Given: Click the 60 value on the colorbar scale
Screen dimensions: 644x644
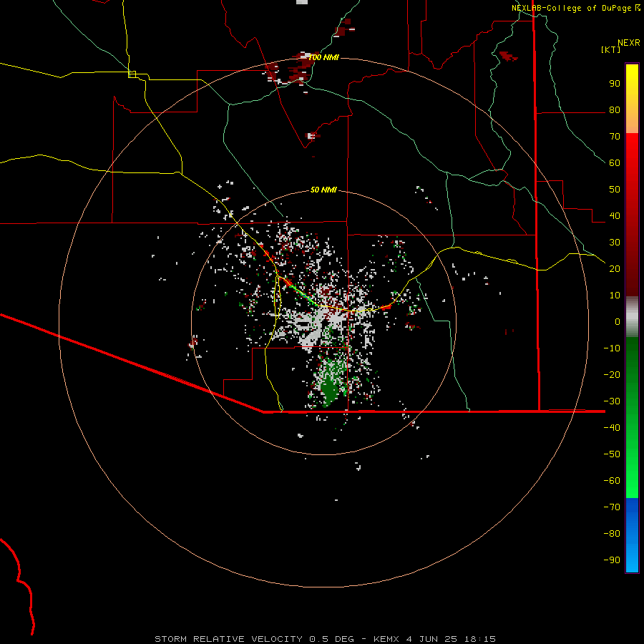Looking at the screenshot, I should [x=615, y=162].
